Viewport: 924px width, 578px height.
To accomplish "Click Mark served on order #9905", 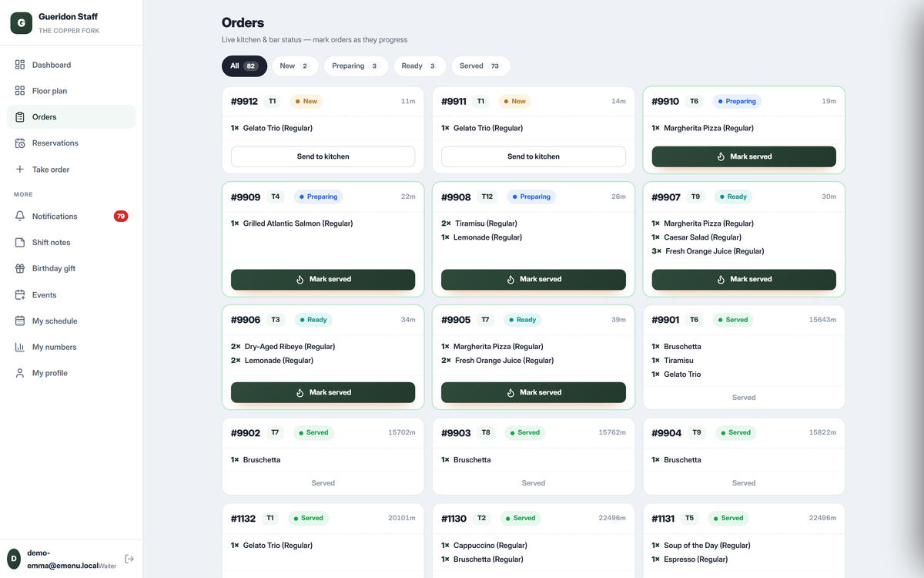I will coord(534,392).
